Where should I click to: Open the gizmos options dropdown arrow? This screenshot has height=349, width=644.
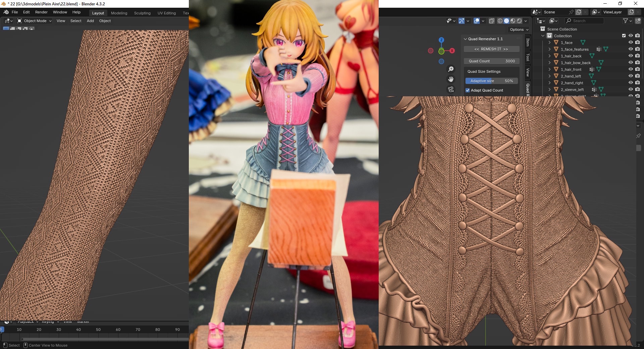coord(468,21)
